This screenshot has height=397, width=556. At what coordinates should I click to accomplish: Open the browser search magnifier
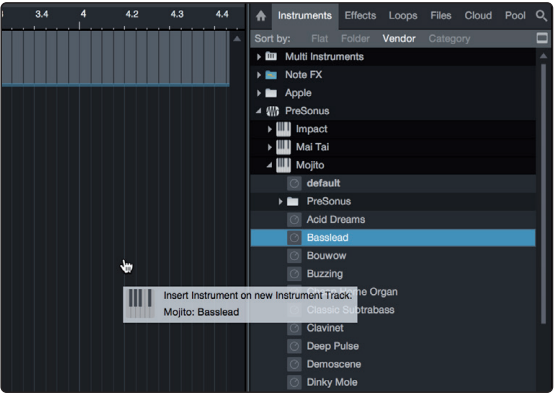pos(541,16)
